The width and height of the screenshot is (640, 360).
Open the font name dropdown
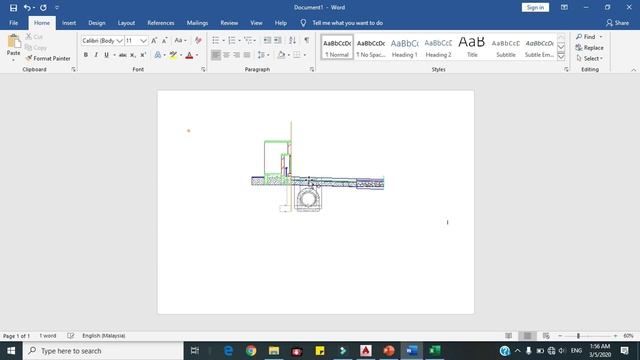pos(120,41)
